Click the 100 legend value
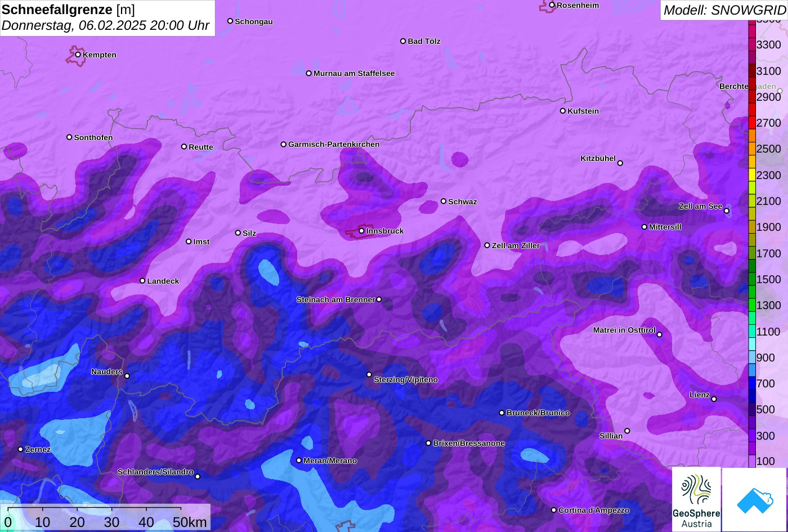 (x=765, y=461)
